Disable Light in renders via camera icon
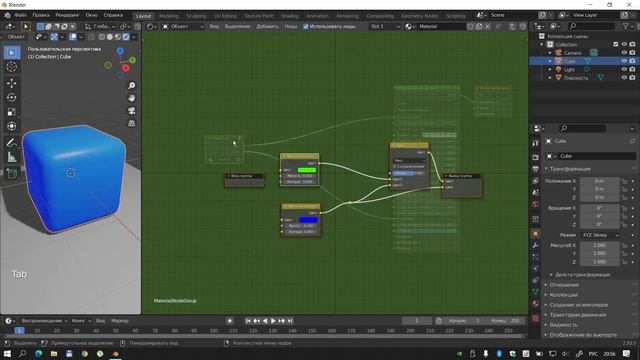Image resolution: width=640 pixels, height=360 pixels. tap(632, 69)
